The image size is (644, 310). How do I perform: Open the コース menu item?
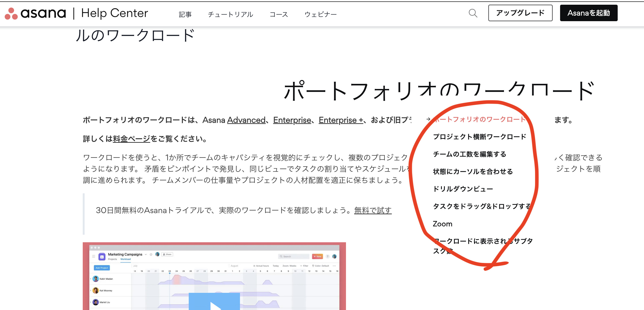click(279, 14)
